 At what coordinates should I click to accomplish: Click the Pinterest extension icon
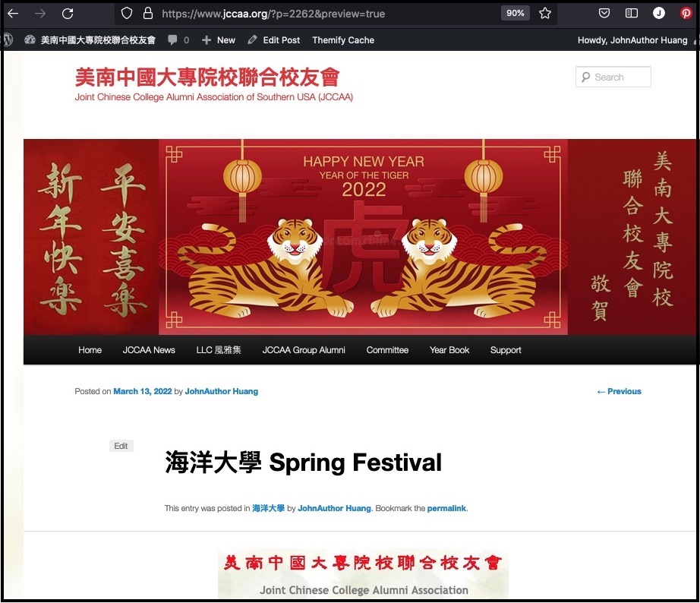click(x=686, y=14)
